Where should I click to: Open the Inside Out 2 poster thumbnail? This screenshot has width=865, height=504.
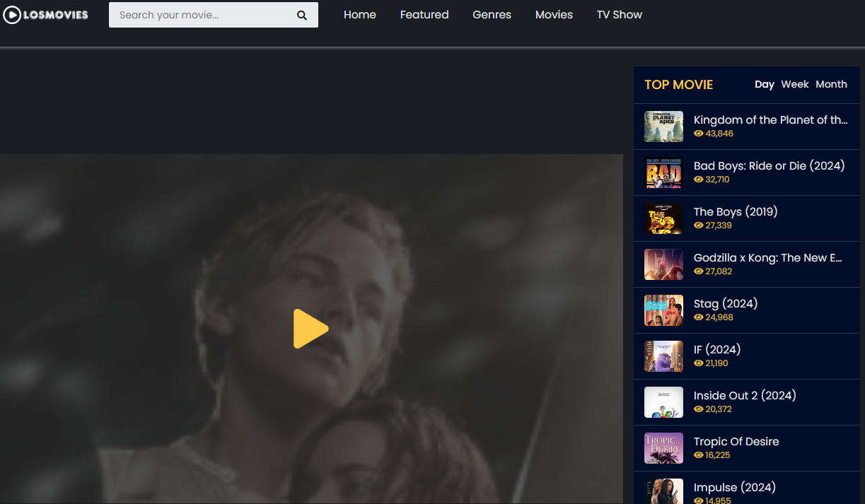point(663,402)
